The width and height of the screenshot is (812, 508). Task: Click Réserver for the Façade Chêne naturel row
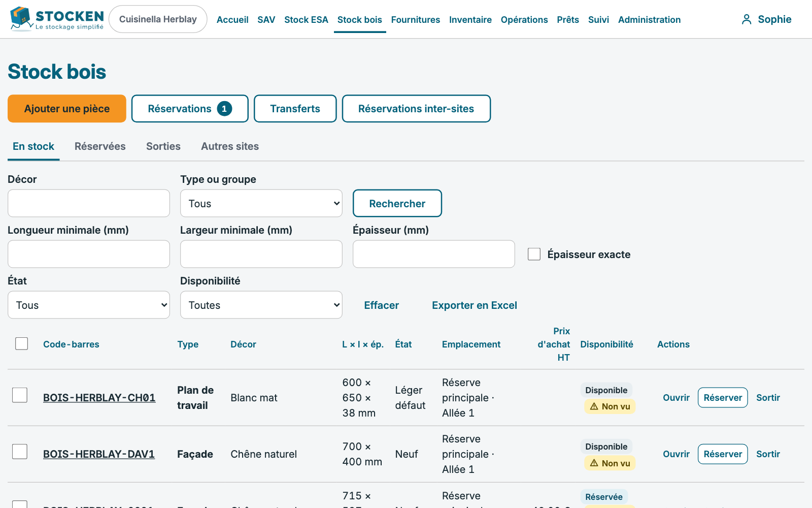723,454
